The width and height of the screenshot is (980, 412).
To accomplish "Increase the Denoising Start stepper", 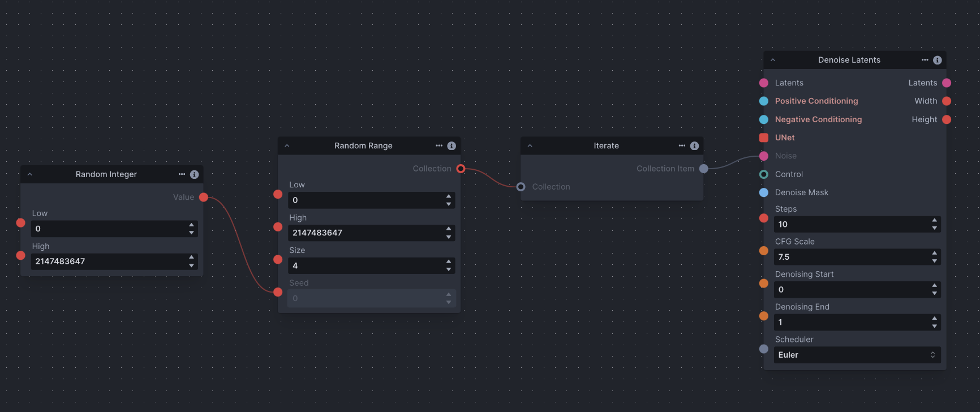I will 934,286.
